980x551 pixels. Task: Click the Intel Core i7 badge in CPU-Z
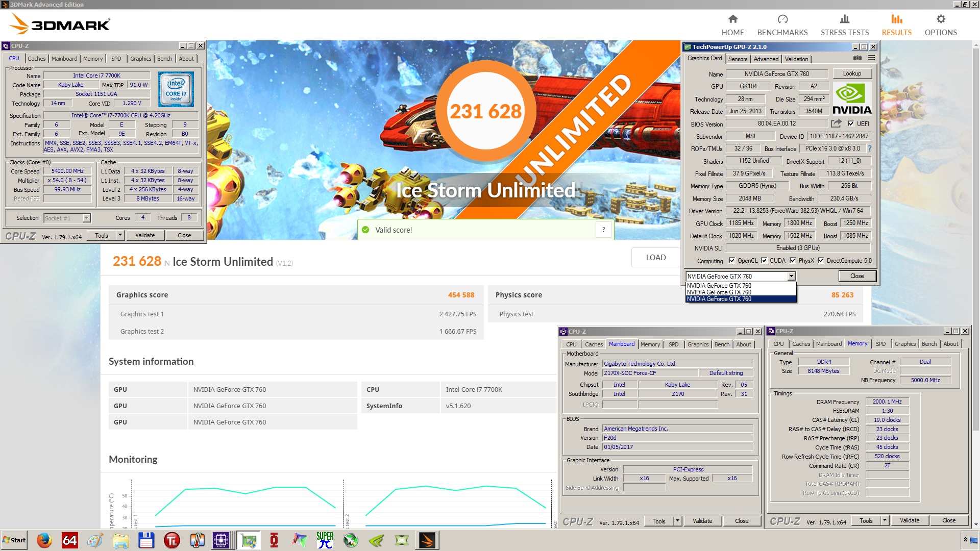176,89
